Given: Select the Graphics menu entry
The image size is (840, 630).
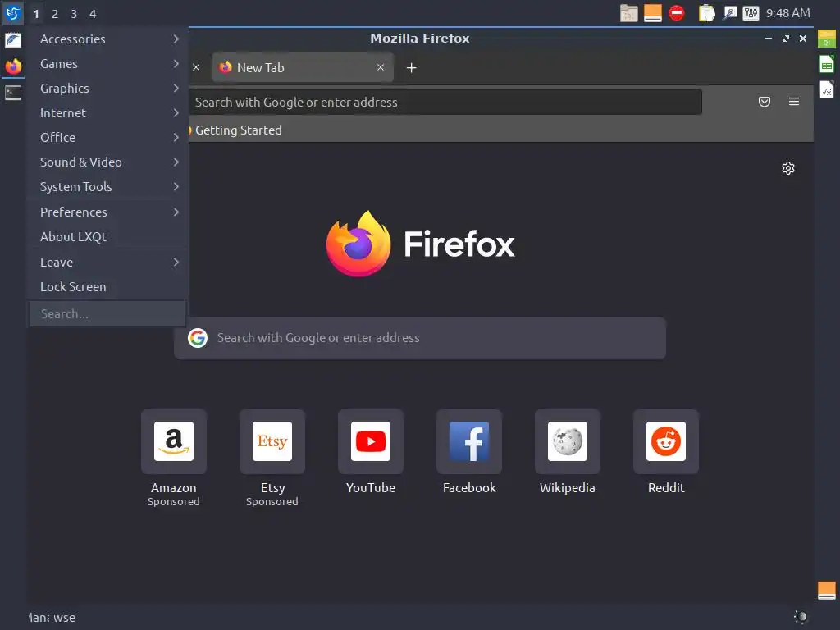Looking at the screenshot, I should [x=107, y=89].
